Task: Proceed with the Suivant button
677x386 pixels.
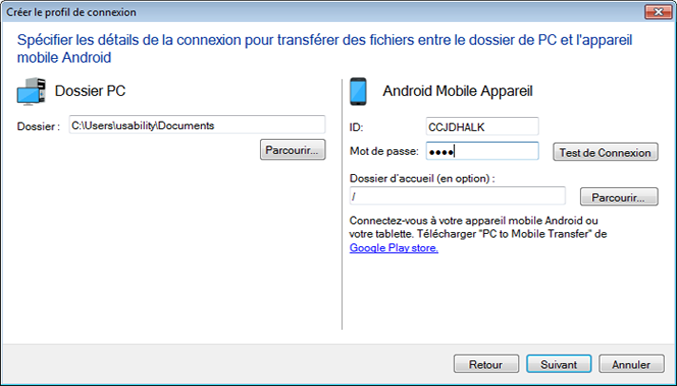Action: tap(559, 364)
